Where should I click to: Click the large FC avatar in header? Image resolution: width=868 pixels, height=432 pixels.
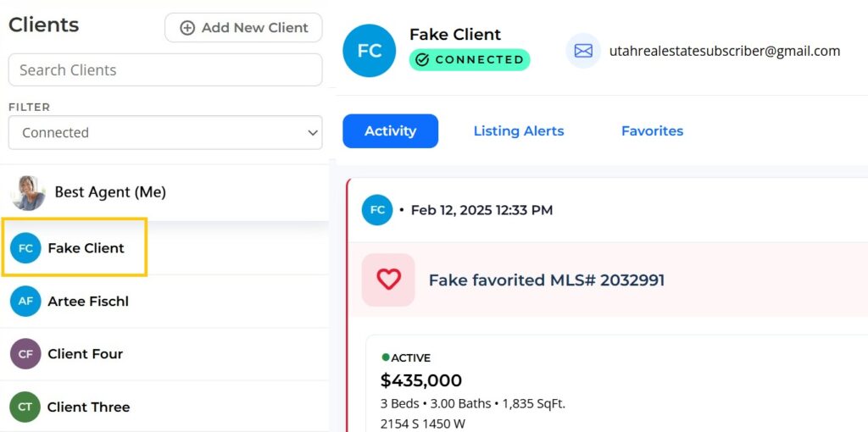[369, 51]
